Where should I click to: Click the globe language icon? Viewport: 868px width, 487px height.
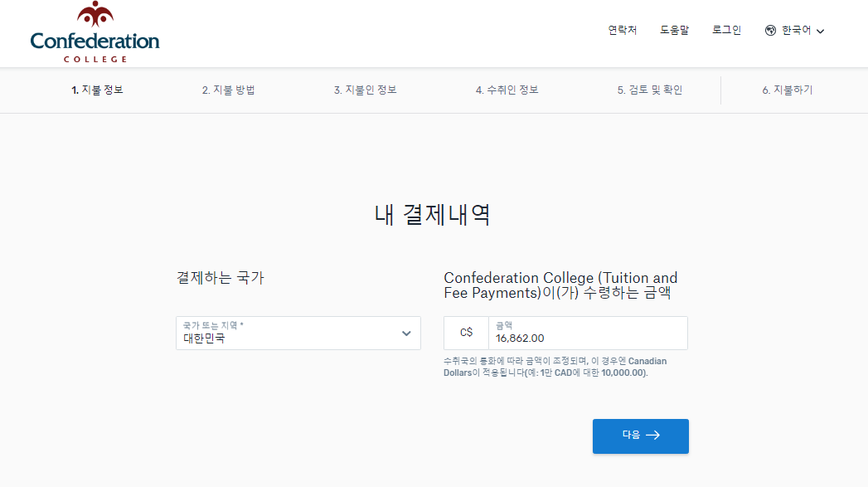770,31
